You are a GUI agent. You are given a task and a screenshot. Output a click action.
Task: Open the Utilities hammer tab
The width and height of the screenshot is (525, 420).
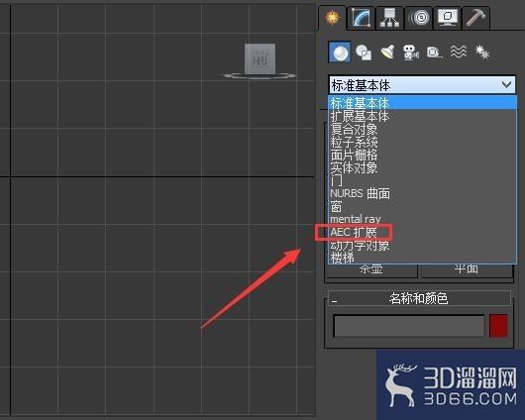click(476, 18)
